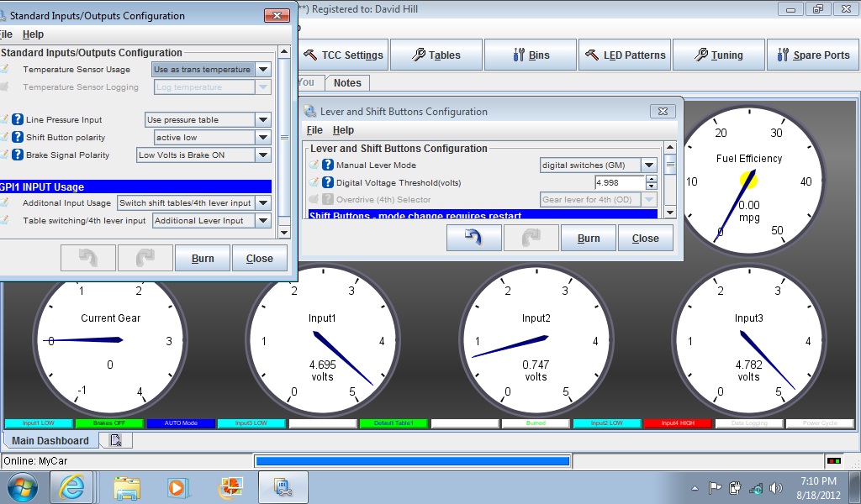Viewport: 861px width, 504px height.
Task: Open Help menu in Lever and Shift Buttons window
Action: point(343,130)
